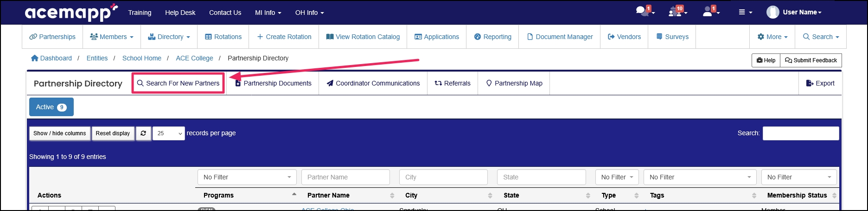
Task: Open Help Desk in the top menu
Action: tap(180, 13)
